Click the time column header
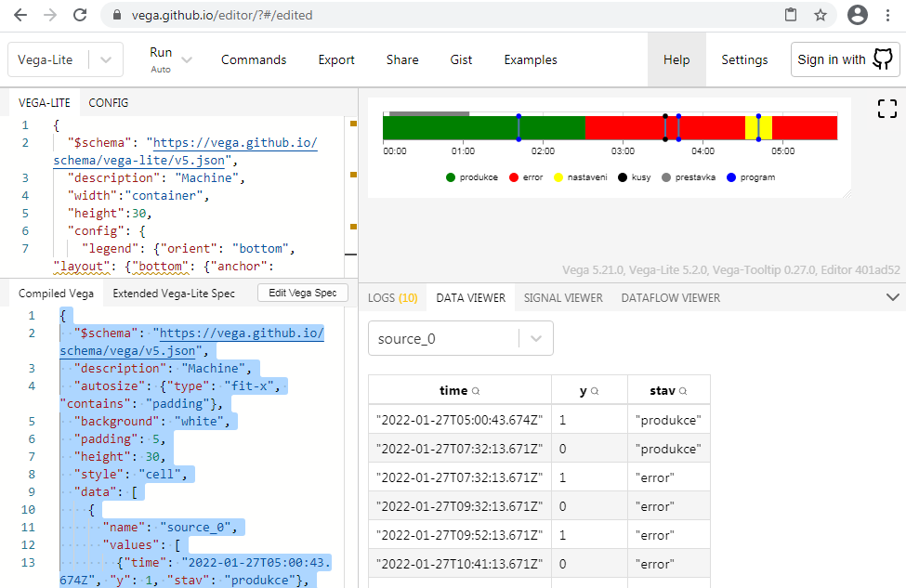Image resolution: width=906 pixels, height=588 pixels. [x=459, y=390]
